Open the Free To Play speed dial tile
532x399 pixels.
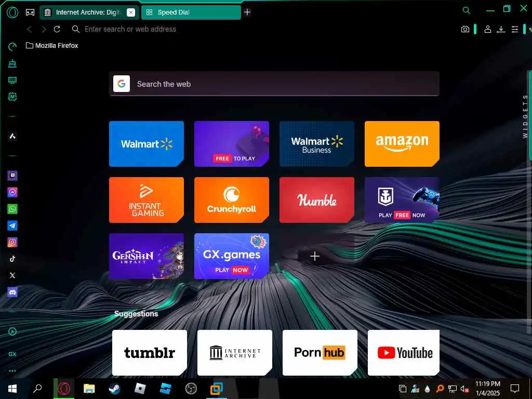[232, 144]
